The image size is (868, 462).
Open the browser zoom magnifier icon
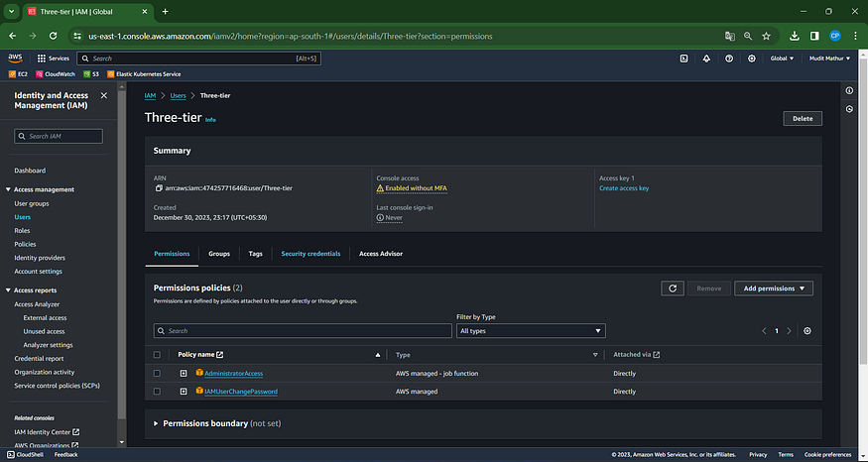click(748, 36)
